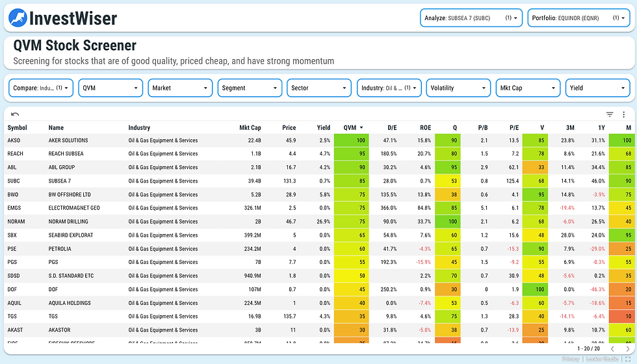Click NORAM DRILLING yield 26.9%

point(324,222)
